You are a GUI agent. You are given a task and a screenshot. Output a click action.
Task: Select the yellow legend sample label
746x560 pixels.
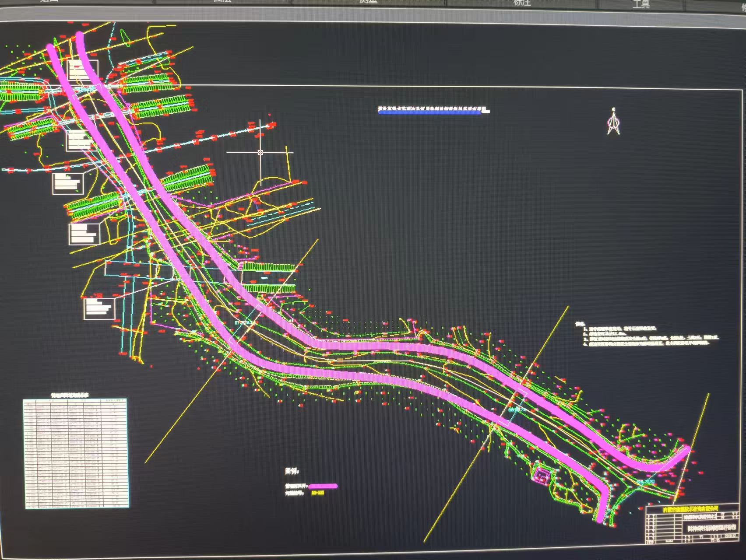coord(318,493)
